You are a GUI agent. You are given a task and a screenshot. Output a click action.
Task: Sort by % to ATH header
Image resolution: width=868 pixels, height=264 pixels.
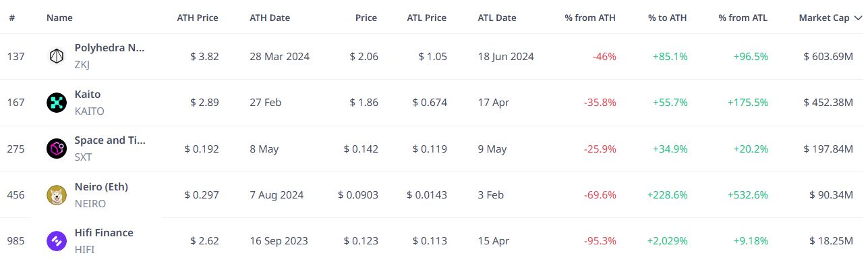click(668, 18)
